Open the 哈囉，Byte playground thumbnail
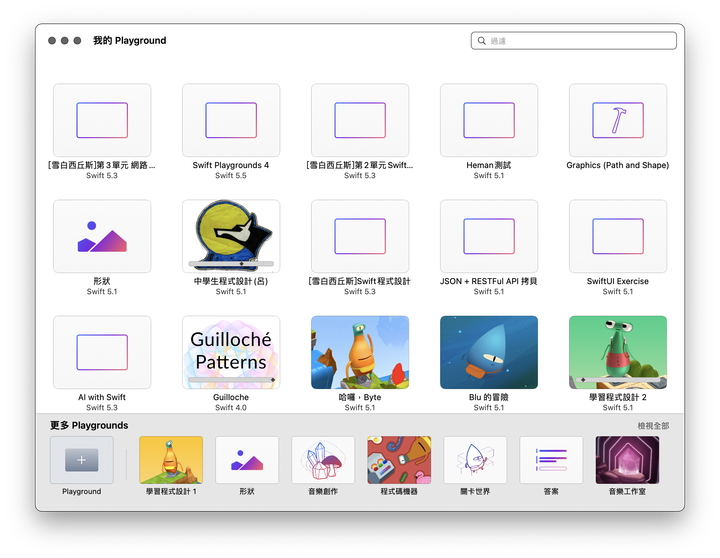 (360, 352)
